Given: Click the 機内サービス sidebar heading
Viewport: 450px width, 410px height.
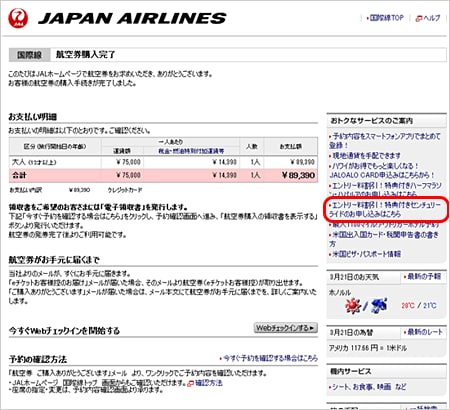Looking at the screenshot, I should pos(350,371).
